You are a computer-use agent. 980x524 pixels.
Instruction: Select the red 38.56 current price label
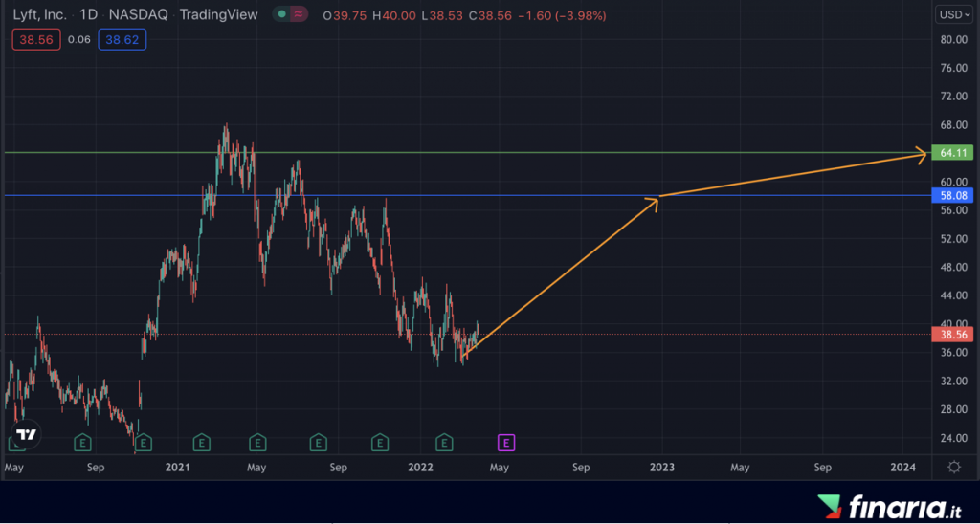(952, 334)
